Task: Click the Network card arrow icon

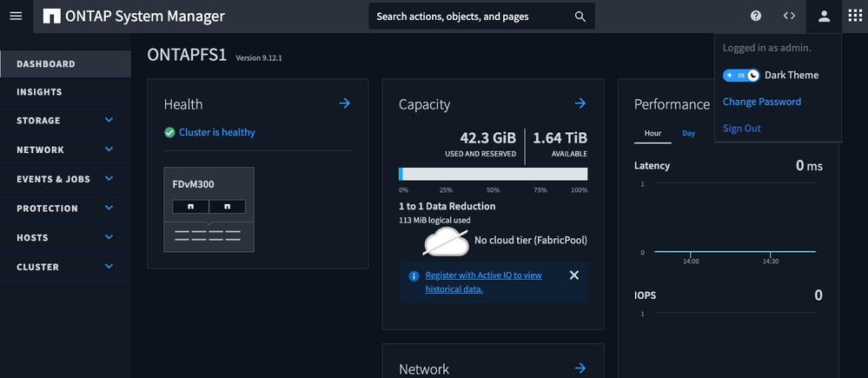Action: point(580,368)
